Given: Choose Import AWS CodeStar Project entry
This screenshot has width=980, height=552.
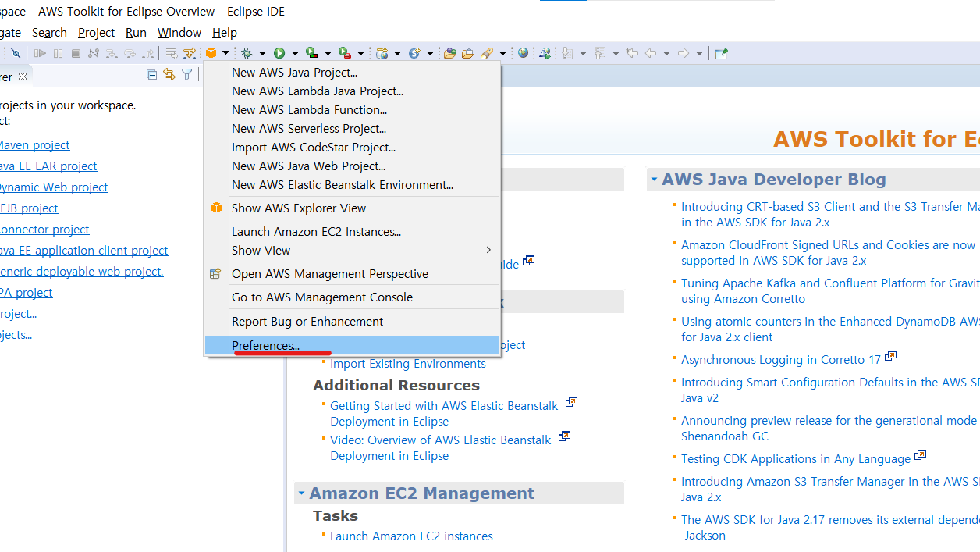Looking at the screenshot, I should tap(352, 147).
